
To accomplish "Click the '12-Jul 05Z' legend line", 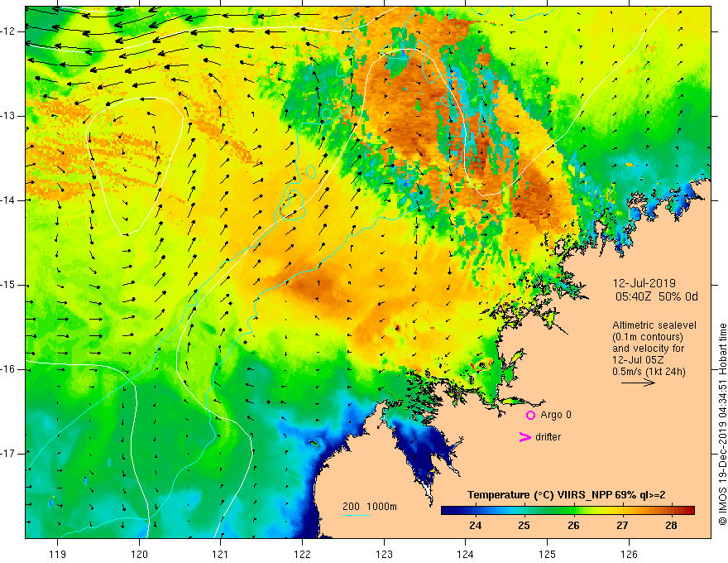I will pyautogui.click(x=638, y=360).
